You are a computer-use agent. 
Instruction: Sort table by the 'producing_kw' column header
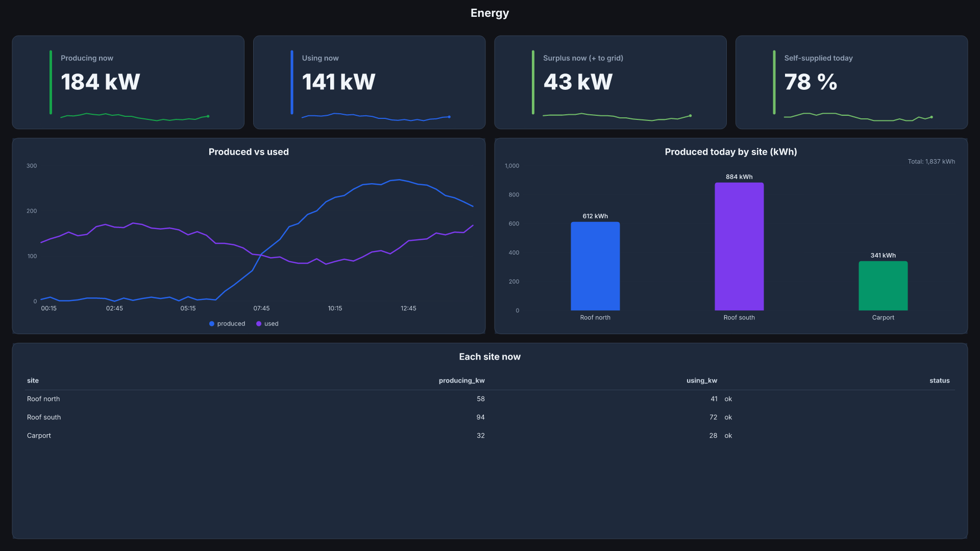[x=461, y=381]
